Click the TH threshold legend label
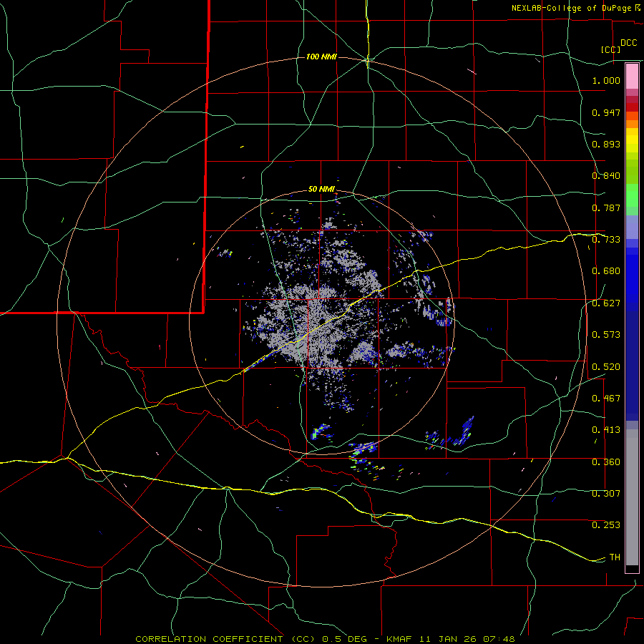The image size is (644, 644). pyautogui.click(x=615, y=557)
